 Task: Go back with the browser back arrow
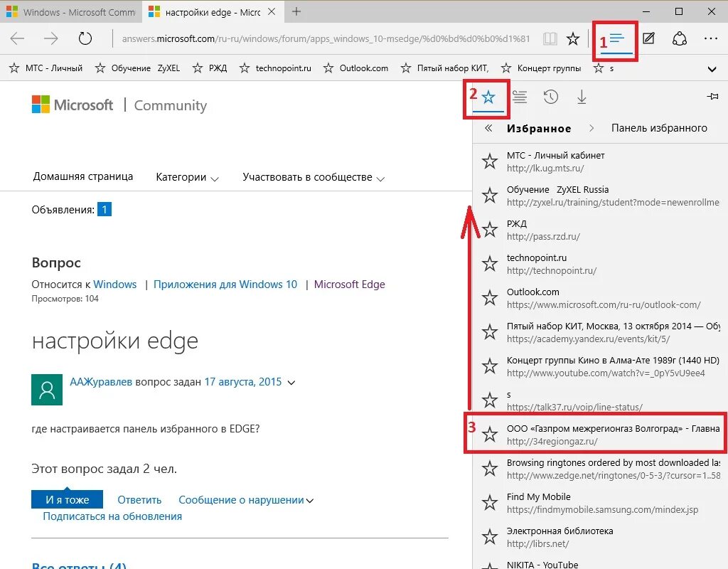[x=17, y=38]
